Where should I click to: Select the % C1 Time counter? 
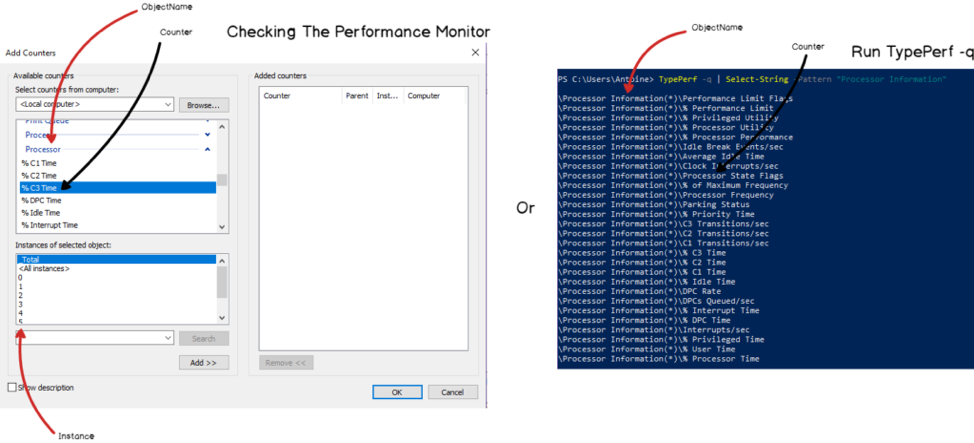[x=116, y=163]
